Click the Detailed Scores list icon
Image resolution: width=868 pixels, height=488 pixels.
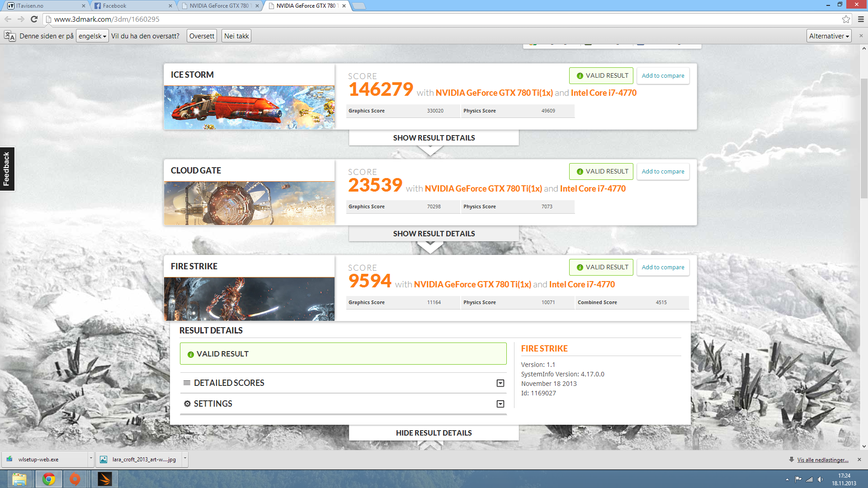187,383
